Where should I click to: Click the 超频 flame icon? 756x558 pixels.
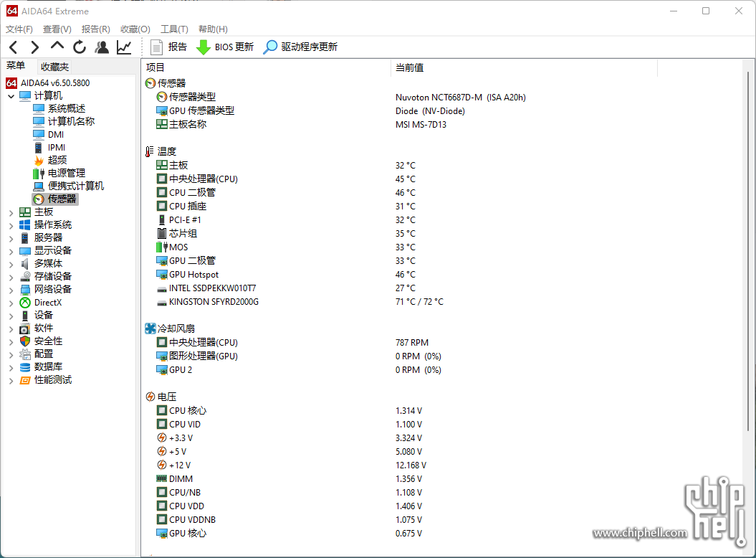[39, 160]
